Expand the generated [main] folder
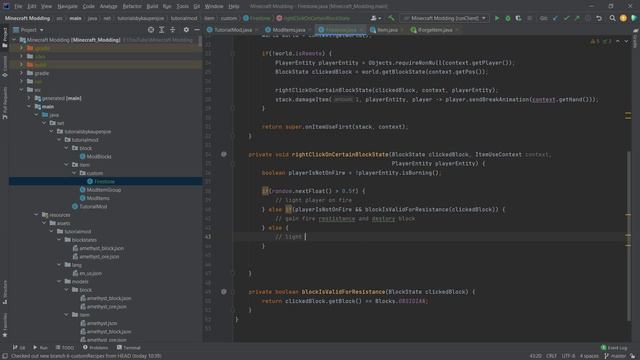Screen dimensions: 640x360 29,98
